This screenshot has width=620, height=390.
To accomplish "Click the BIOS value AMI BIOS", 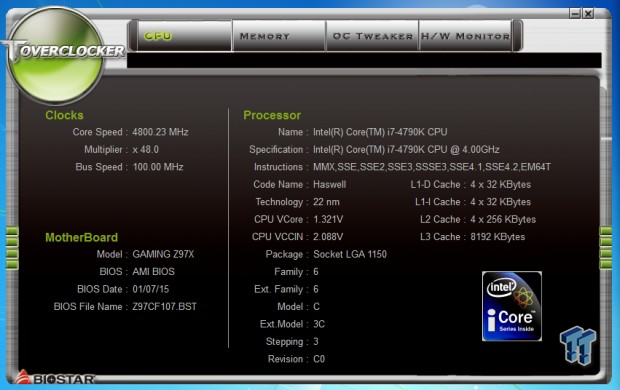I will 153,272.
